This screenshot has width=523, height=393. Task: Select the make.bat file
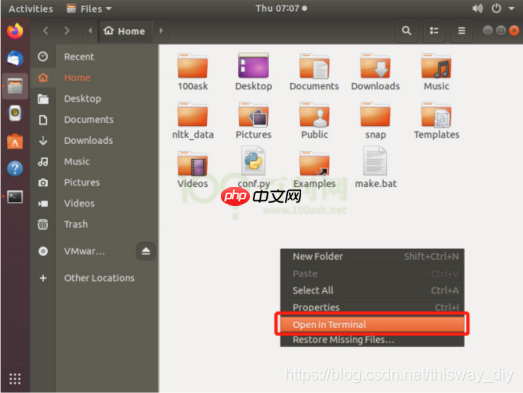376,168
